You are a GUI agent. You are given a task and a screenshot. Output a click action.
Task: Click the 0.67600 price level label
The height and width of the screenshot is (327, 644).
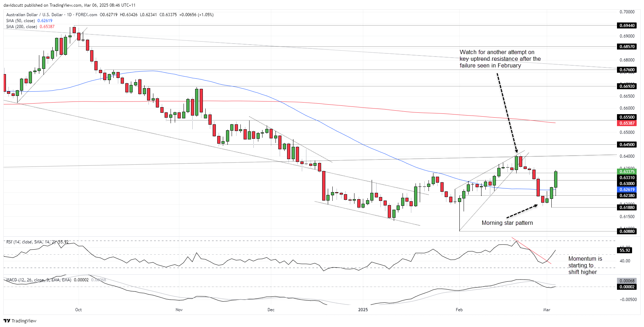[627, 70]
